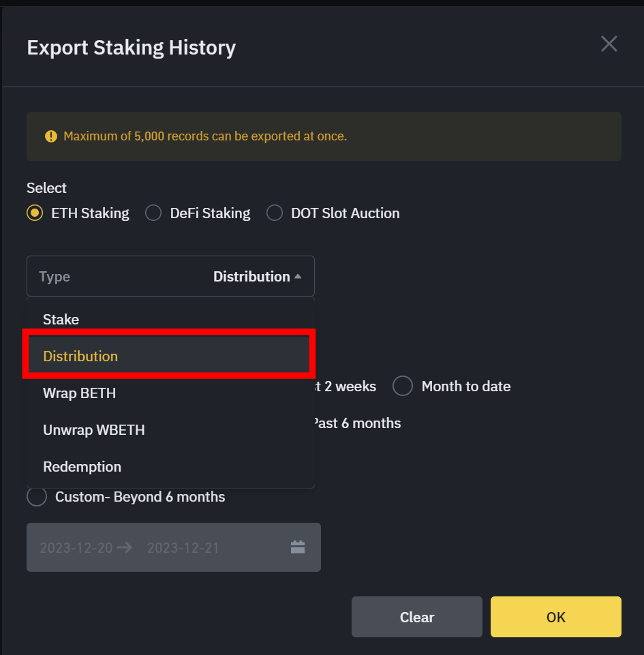Image resolution: width=644 pixels, height=655 pixels.
Task: Open the calendar date picker icon
Action: point(297,547)
